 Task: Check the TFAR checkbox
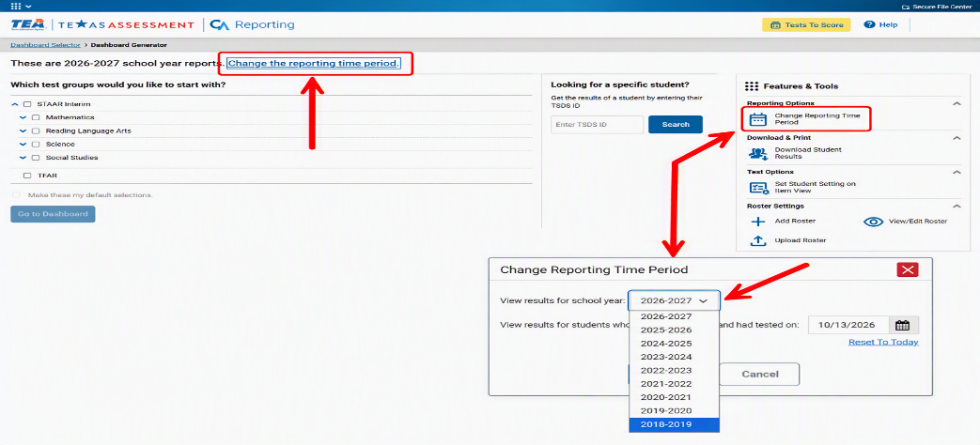click(x=27, y=176)
